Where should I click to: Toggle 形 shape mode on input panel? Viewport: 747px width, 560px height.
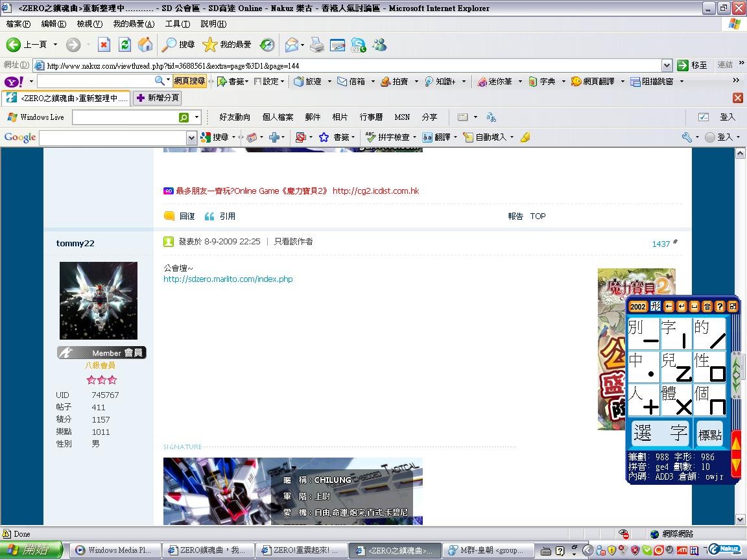click(656, 307)
